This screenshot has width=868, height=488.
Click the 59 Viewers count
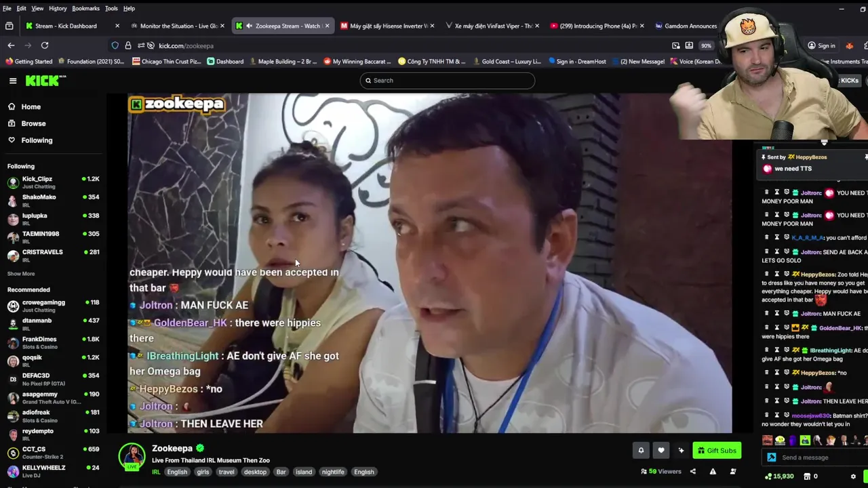click(660, 472)
